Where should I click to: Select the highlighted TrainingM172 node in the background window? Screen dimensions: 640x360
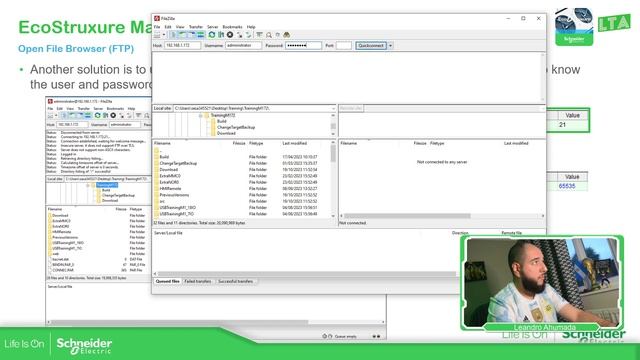pyautogui.click(x=107, y=185)
